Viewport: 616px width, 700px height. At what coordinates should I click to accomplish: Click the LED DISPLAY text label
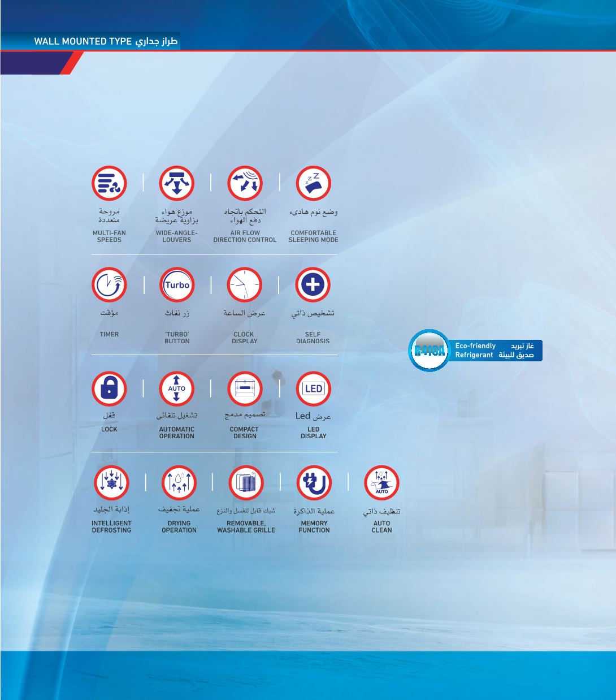[x=313, y=433]
